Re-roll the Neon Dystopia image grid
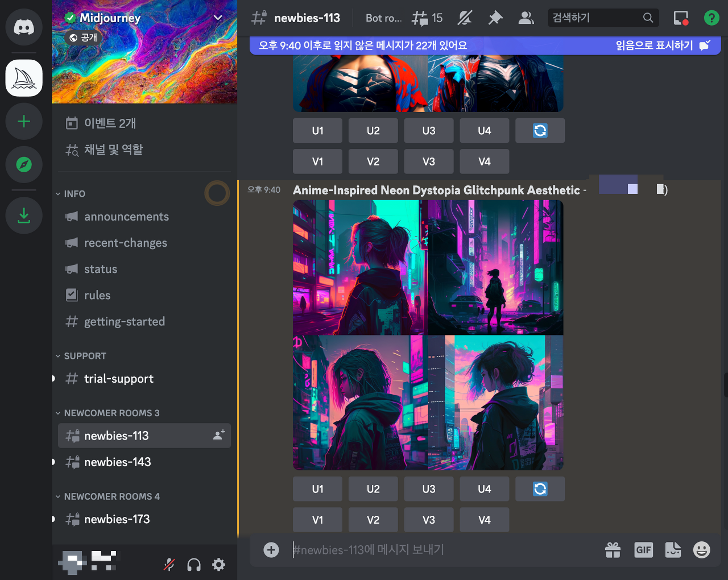This screenshot has height=580, width=728. pyautogui.click(x=540, y=489)
